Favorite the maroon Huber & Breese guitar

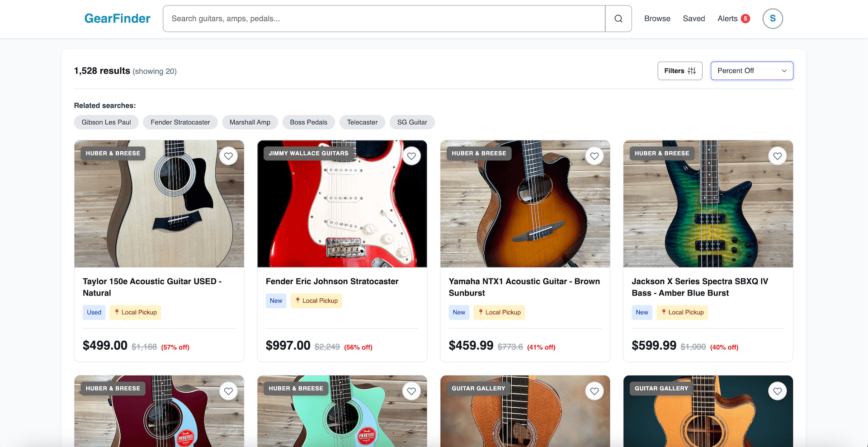(228, 391)
